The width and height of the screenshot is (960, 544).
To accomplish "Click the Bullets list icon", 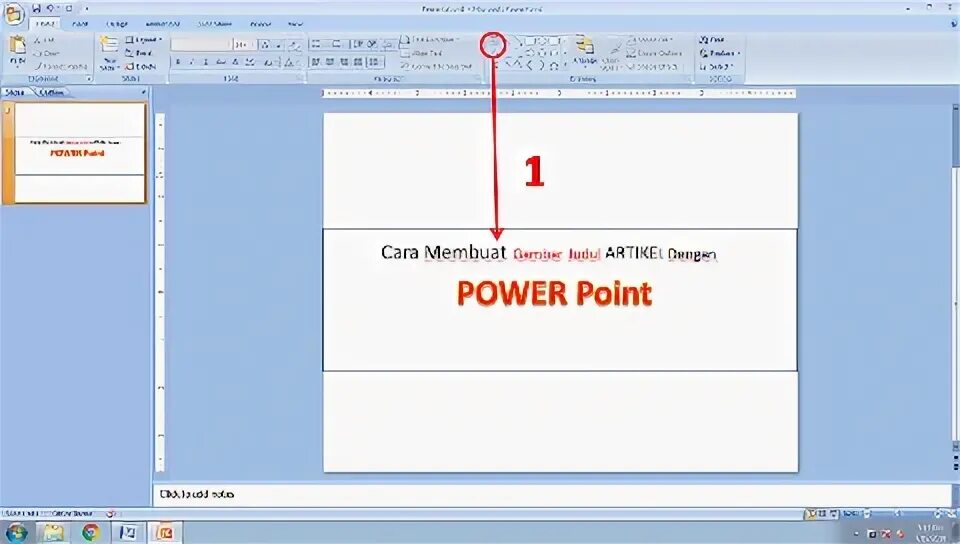I will (x=317, y=44).
